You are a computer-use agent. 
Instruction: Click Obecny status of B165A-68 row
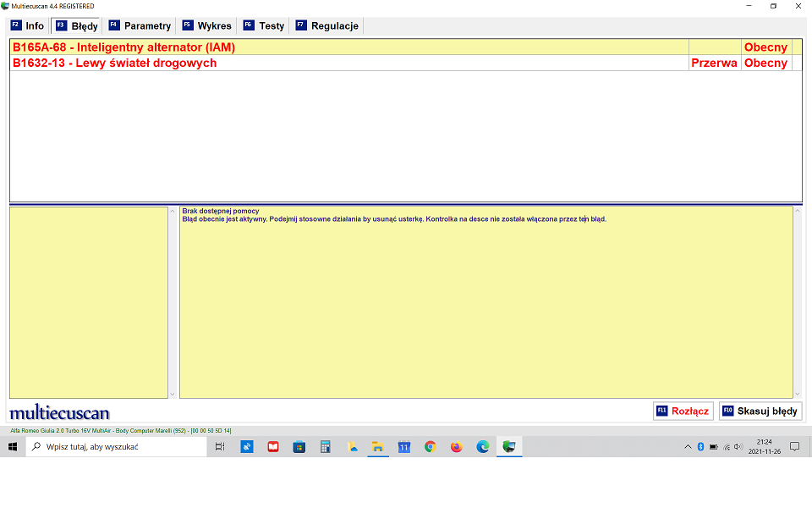[x=766, y=47]
